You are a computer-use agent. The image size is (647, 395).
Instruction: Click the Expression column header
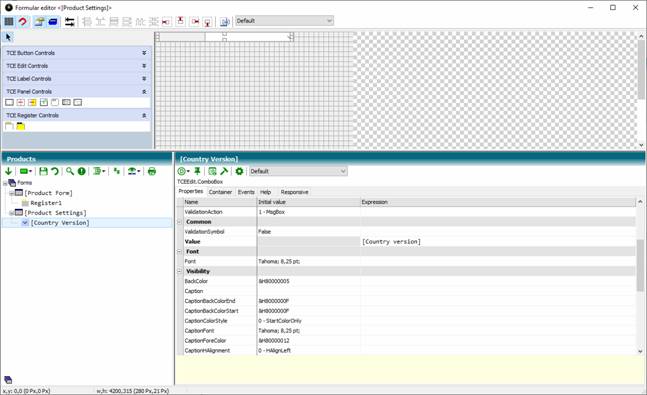(498, 202)
